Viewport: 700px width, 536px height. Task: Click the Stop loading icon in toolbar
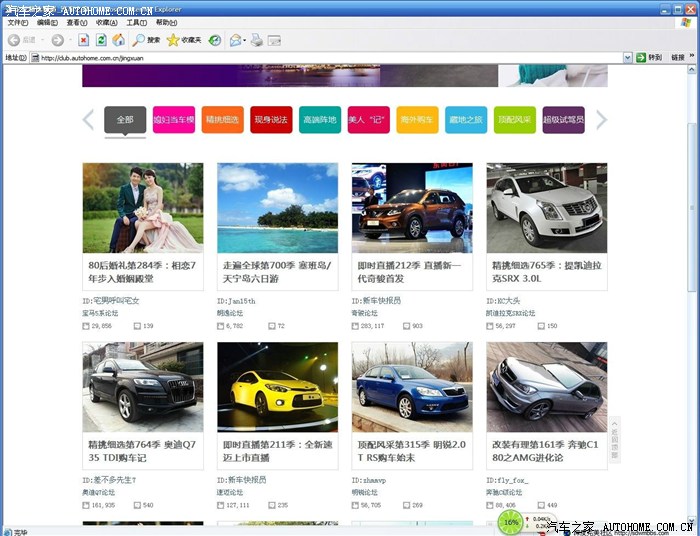point(83,40)
